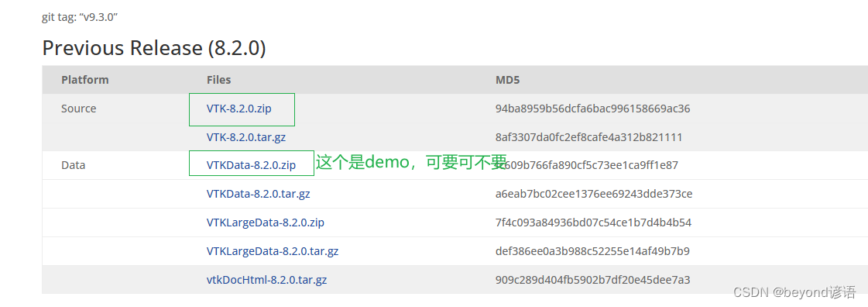Click the MD5 hash starting with 8af3307d

589,137
